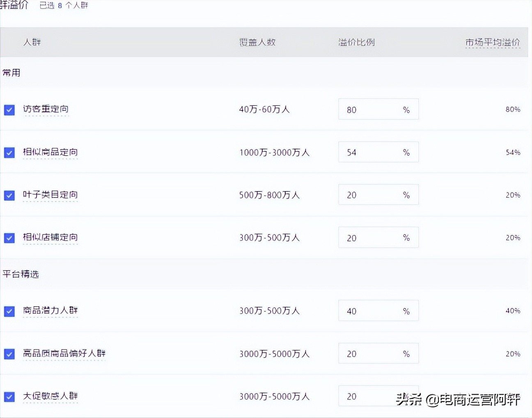Click the 40万-60万人 coverage value

coord(264,109)
